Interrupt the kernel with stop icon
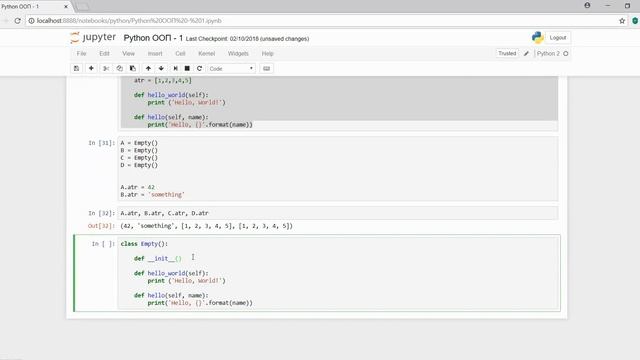The width and height of the screenshot is (640, 360). click(187, 69)
